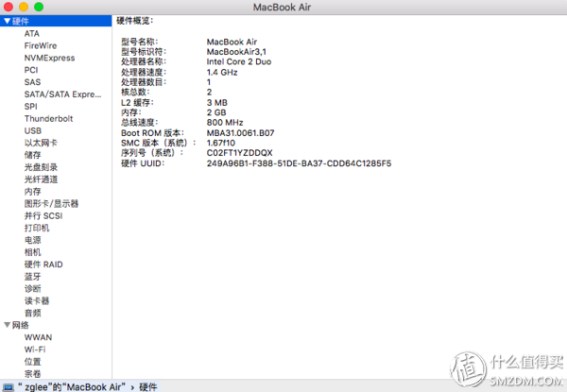Click the 硬件 path bar segment

coord(148,387)
